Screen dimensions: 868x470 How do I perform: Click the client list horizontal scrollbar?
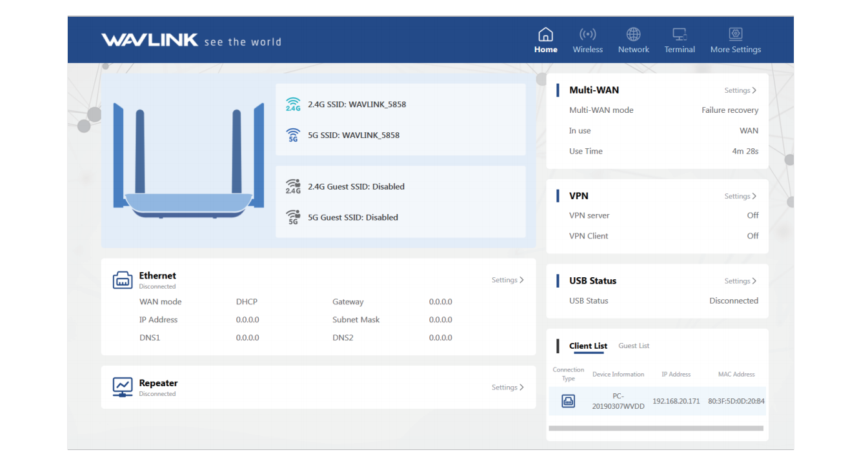656,428
